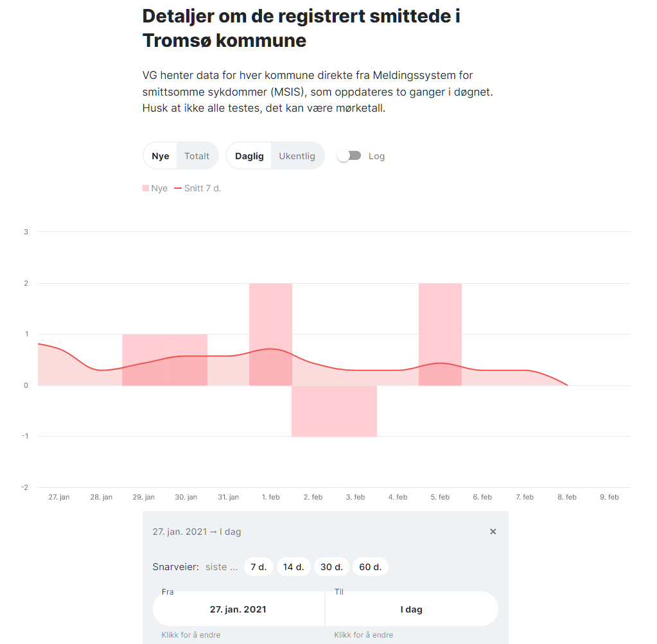The image size is (657, 644).
Task: Open the Fra date field
Action: click(x=238, y=609)
